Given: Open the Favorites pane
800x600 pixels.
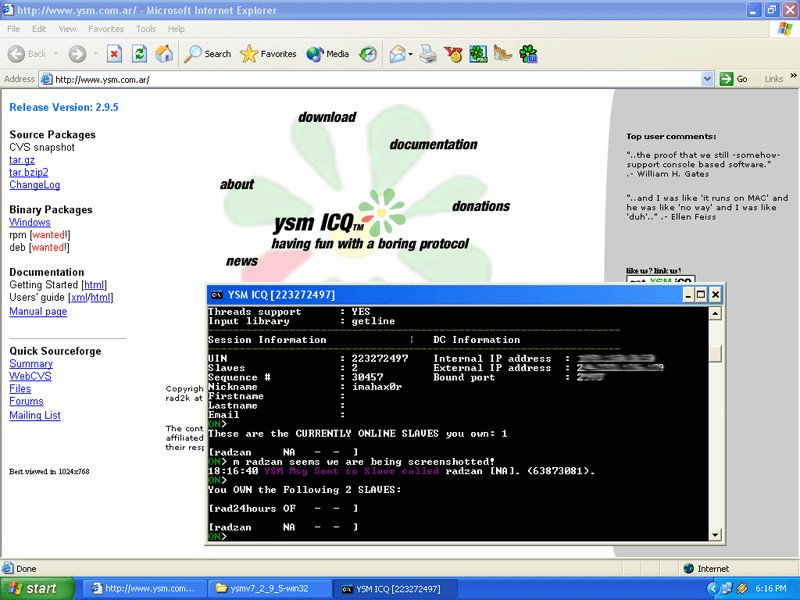Looking at the screenshot, I should 268,54.
